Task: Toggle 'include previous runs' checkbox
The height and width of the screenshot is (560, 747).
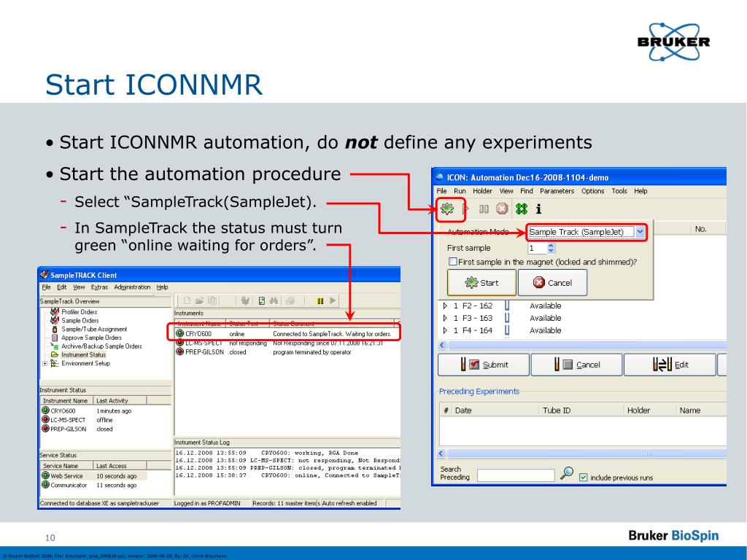Action: point(584,477)
